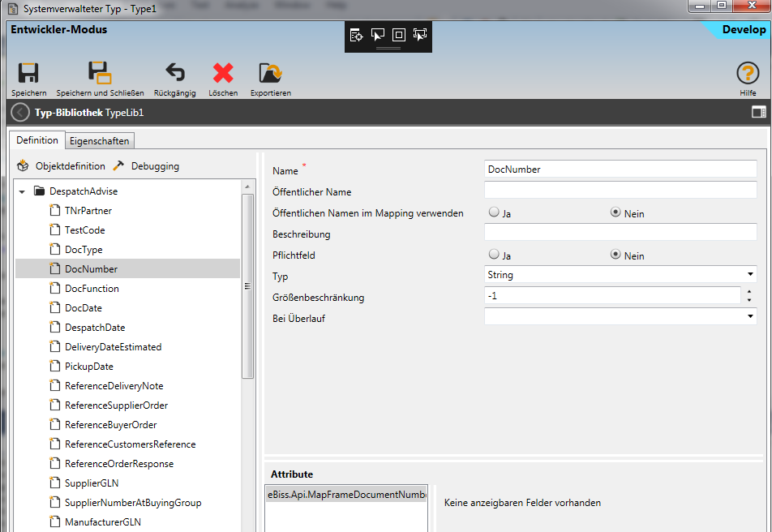772x532 pixels.
Task: Select ReferenceCustomersReference tree item
Action: point(130,444)
